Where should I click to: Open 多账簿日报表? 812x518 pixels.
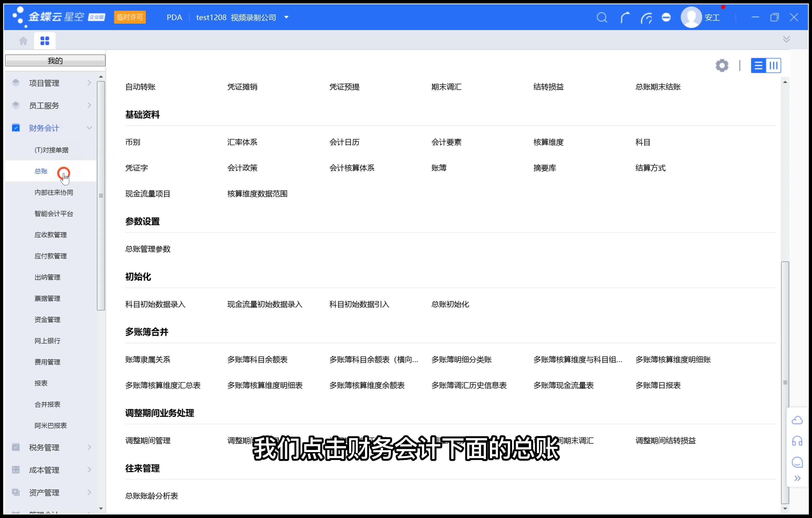click(658, 385)
